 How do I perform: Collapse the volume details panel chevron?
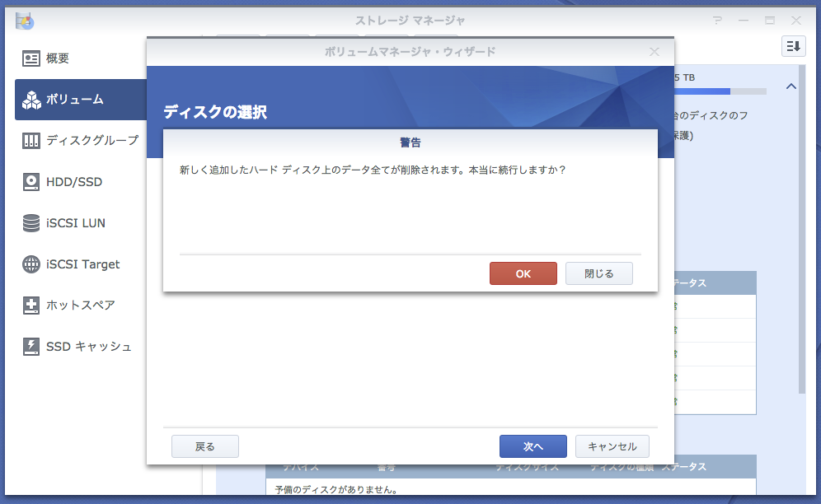point(791,86)
